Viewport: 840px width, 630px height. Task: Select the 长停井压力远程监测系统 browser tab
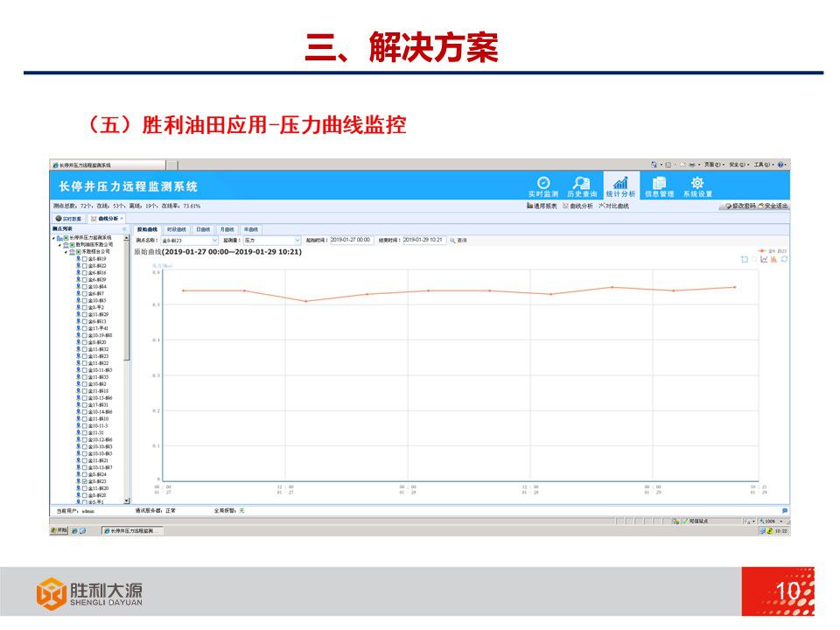(108, 165)
